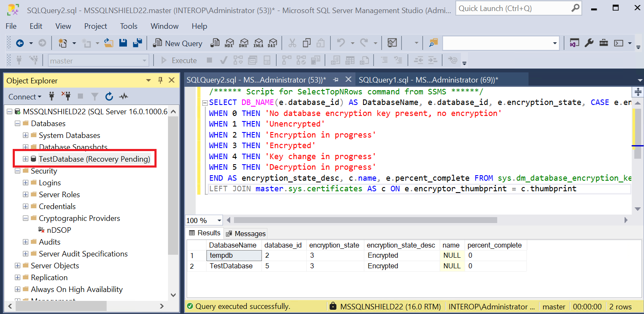
Task: Click the New Query button
Action: click(x=178, y=43)
